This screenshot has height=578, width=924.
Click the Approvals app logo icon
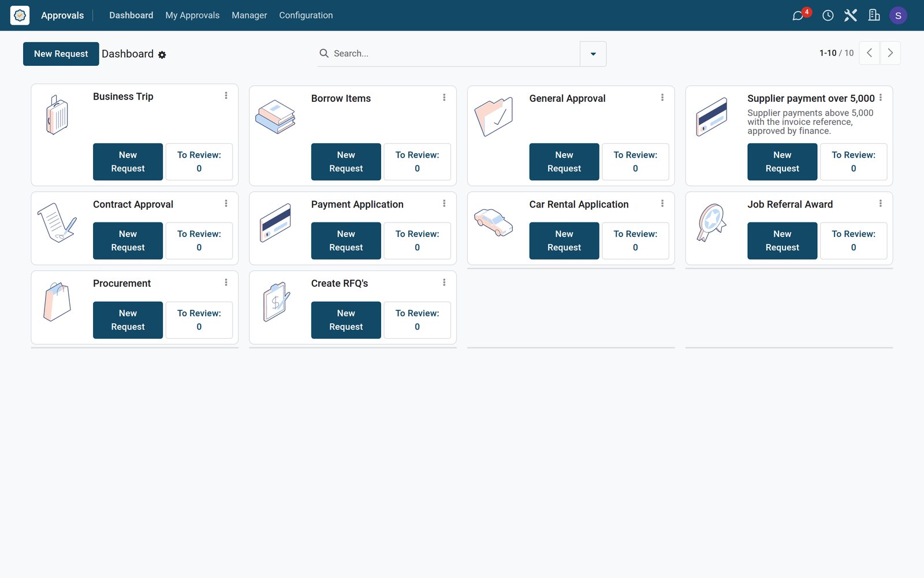click(x=20, y=16)
